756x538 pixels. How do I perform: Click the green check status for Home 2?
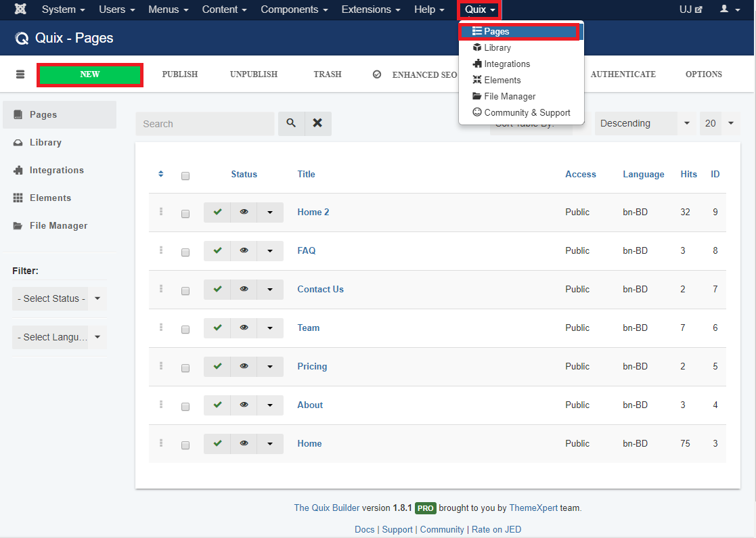click(x=217, y=212)
